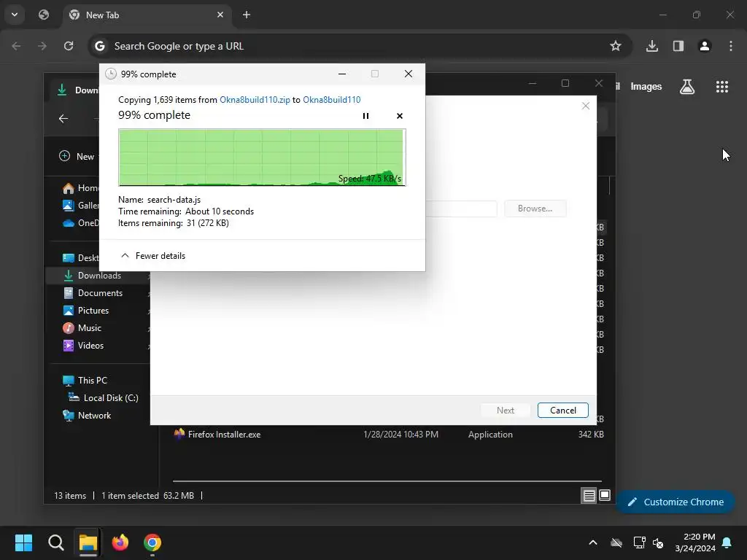This screenshot has height=560, width=747.
Task: Open the Okna8build110 destination link
Action: [x=332, y=99]
